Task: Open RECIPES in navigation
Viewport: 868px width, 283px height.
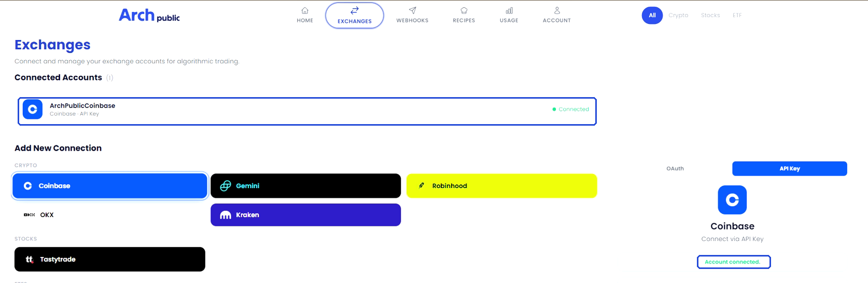Action: coord(464,21)
